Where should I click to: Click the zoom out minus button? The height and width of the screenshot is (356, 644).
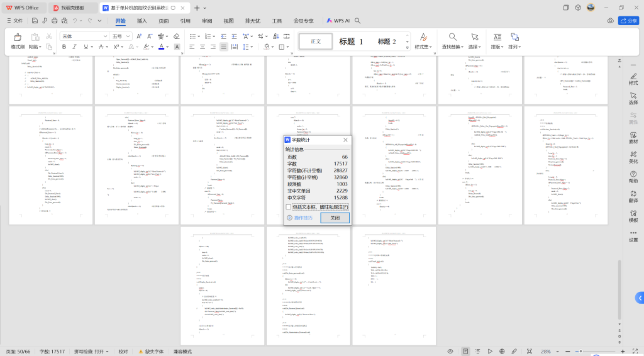click(x=568, y=352)
